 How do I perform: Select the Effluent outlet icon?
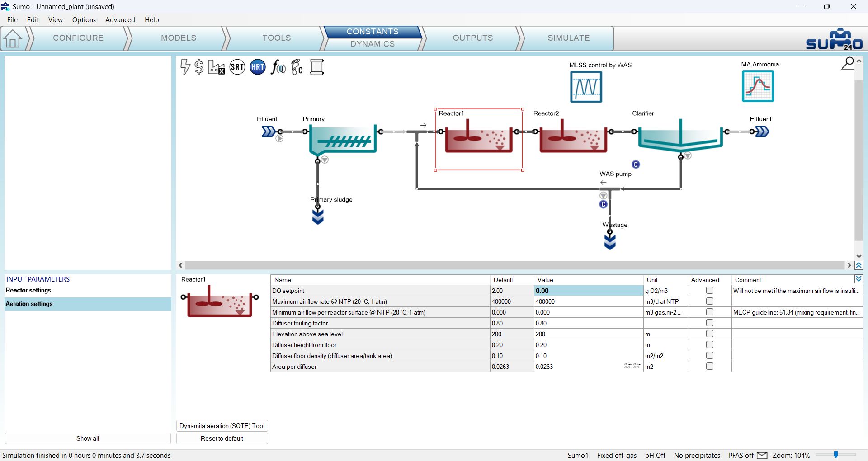[x=762, y=132]
